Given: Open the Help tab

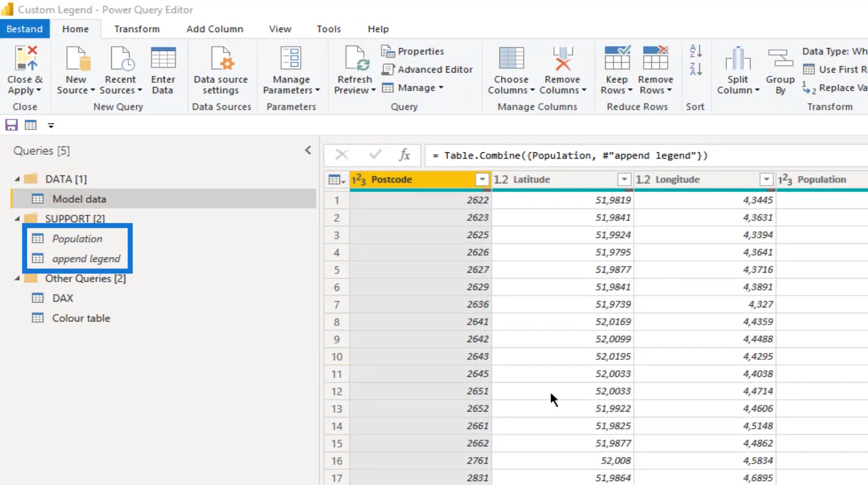Looking at the screenshot, I should click(378, 29).
